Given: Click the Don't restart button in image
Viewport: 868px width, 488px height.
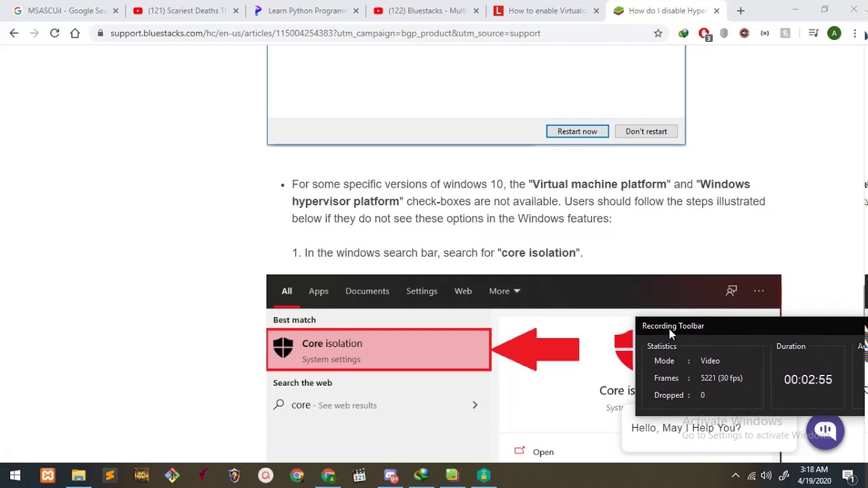Looking at the screenshot, I should 646,131.
